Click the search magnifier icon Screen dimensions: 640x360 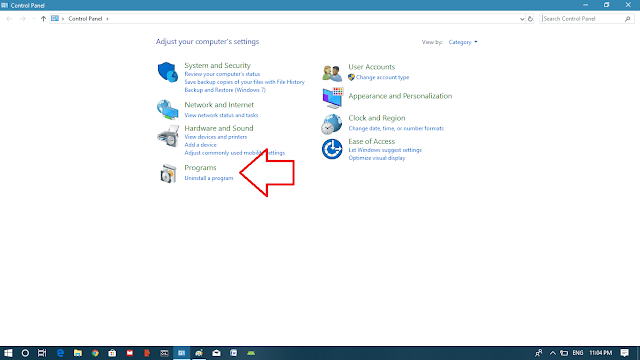tap(627, 19)
